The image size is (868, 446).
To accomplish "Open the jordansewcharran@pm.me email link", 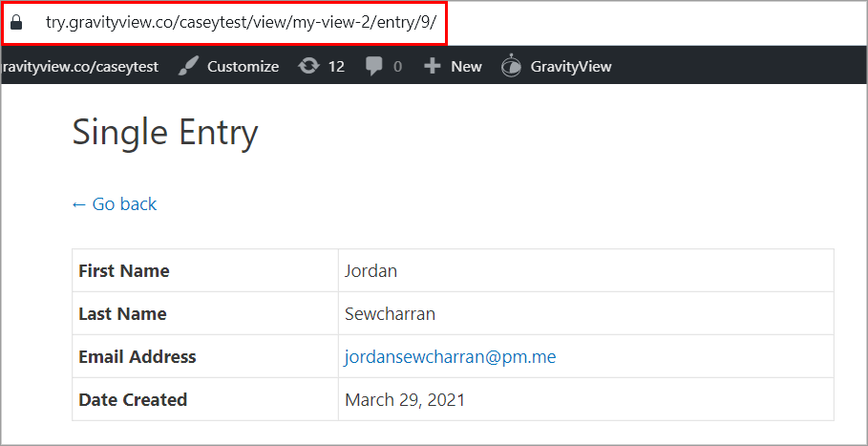I will (x=450, y=356).
